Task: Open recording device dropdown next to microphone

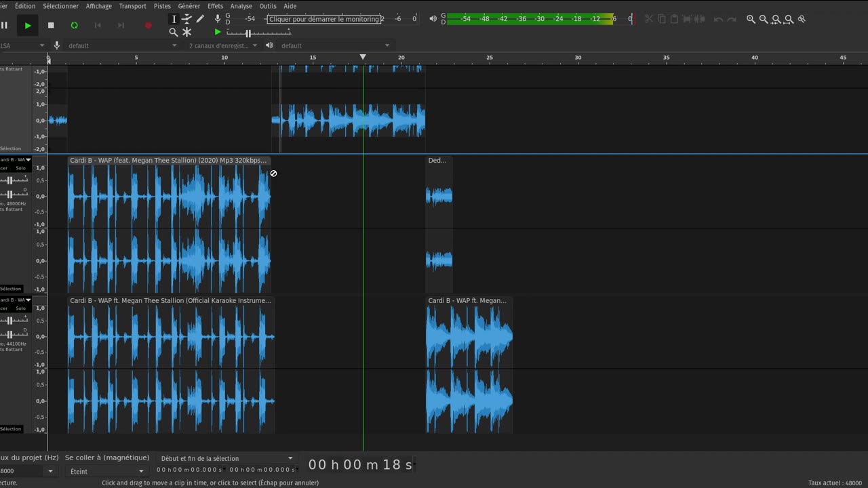Action: pos(122,45)
